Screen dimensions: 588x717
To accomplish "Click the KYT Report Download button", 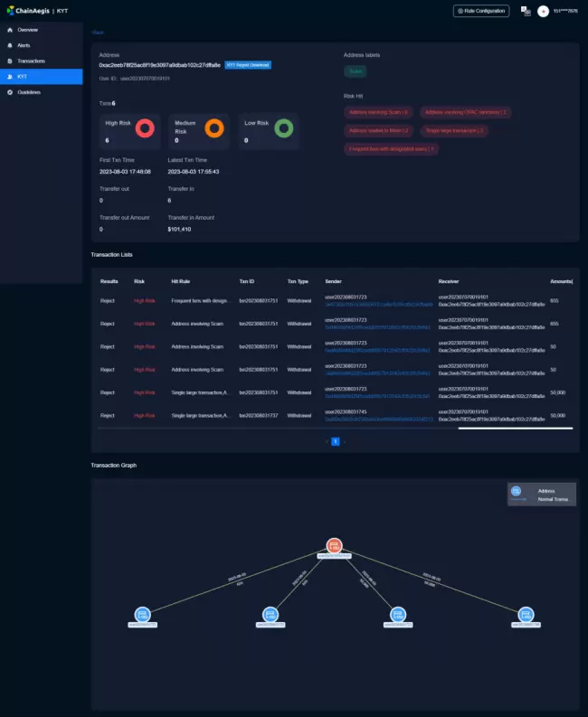I will (247, 65).
